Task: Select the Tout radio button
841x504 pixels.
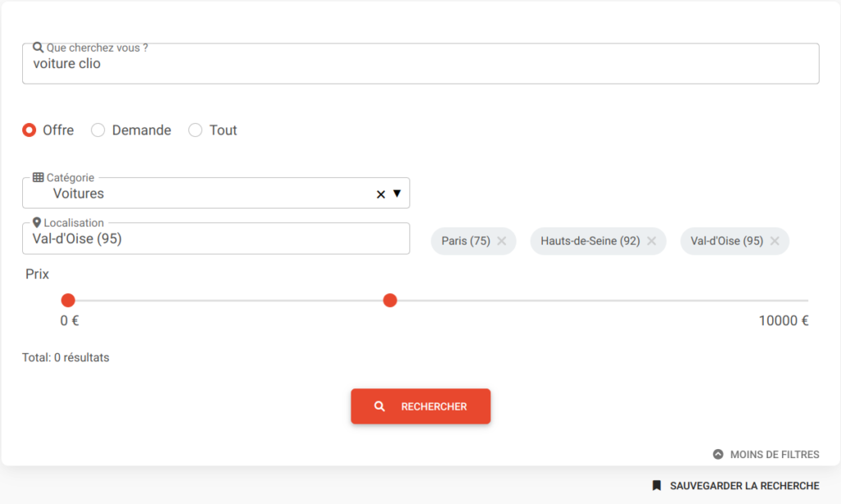Action: coord(195,130)
